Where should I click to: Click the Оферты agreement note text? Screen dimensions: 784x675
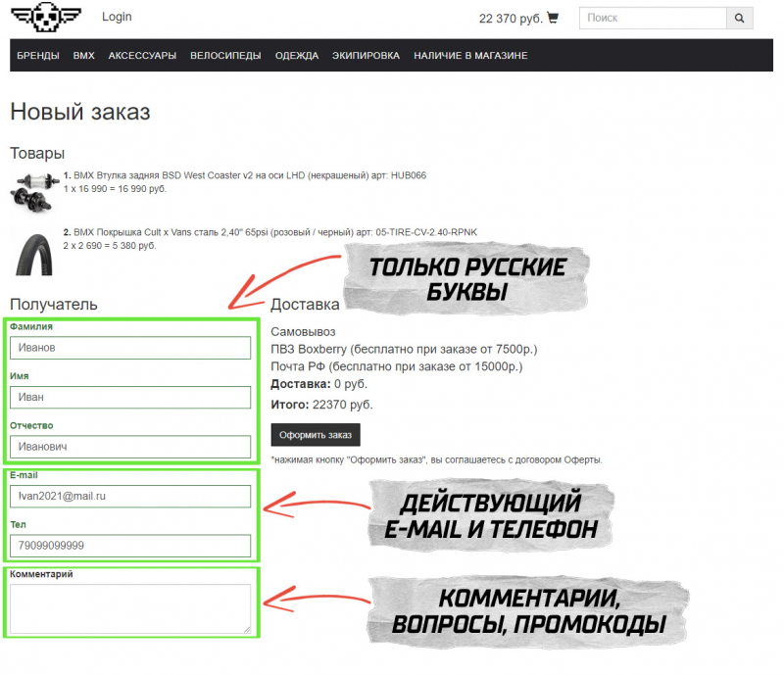436,460
